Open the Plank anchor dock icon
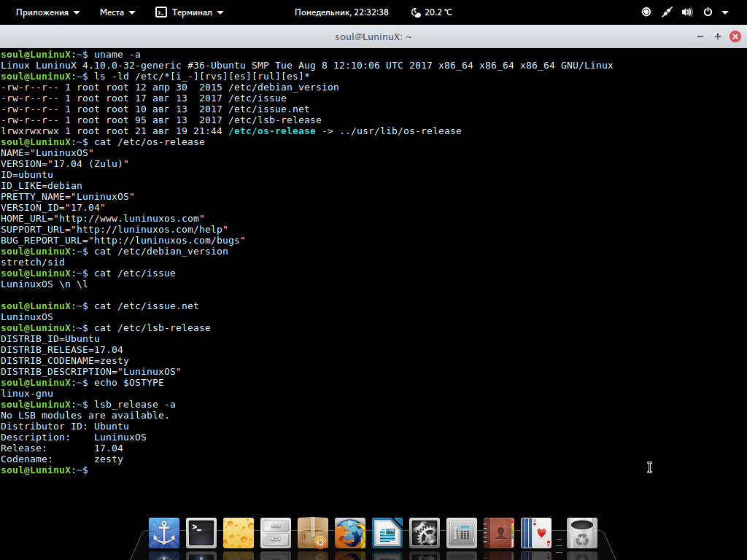Screen dimensions: 747x560 [164, 533]
